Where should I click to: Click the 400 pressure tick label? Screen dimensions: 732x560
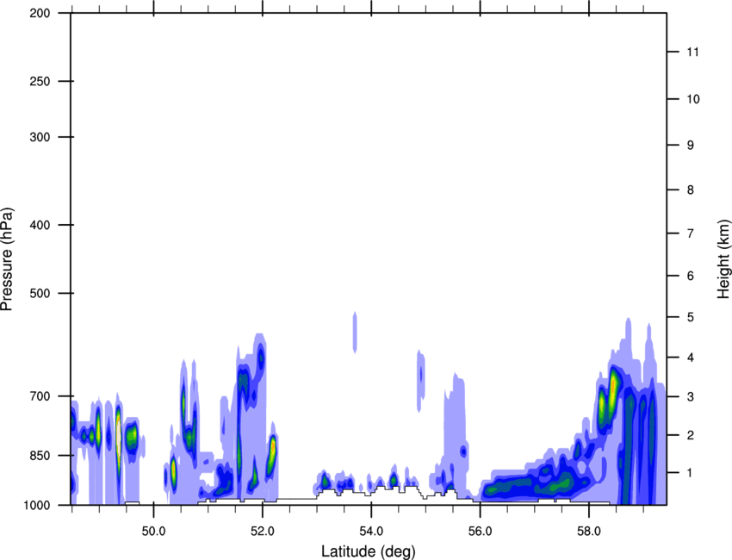[40, 225]
